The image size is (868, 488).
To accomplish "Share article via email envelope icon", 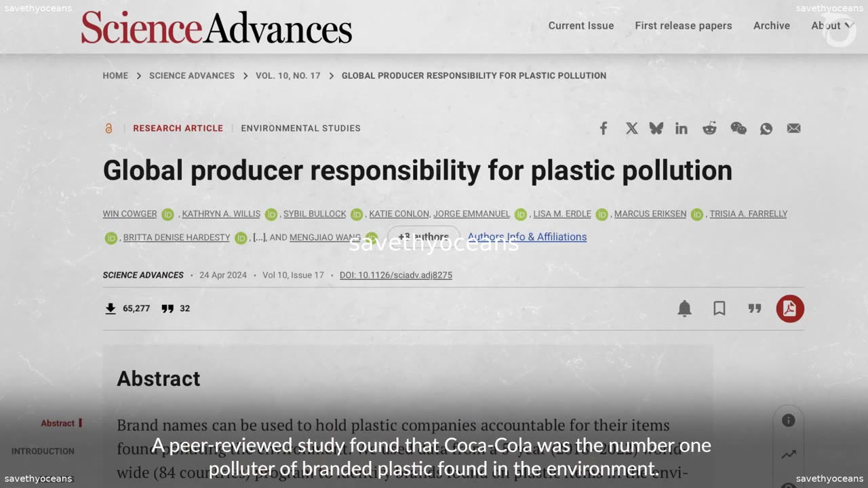I will pyautogui.click(x=793, y=128).
